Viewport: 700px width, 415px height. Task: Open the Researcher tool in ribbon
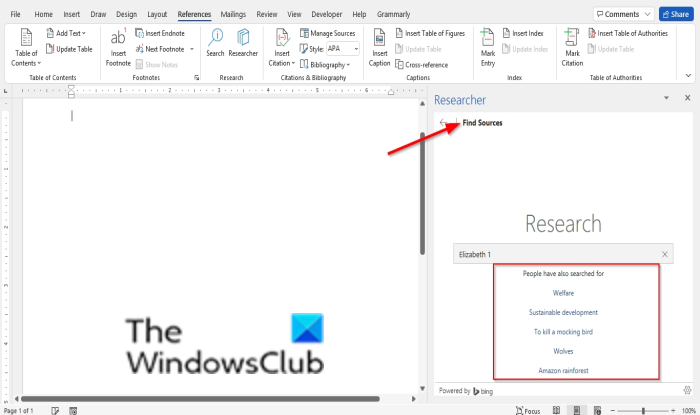[x=243, y=43]
